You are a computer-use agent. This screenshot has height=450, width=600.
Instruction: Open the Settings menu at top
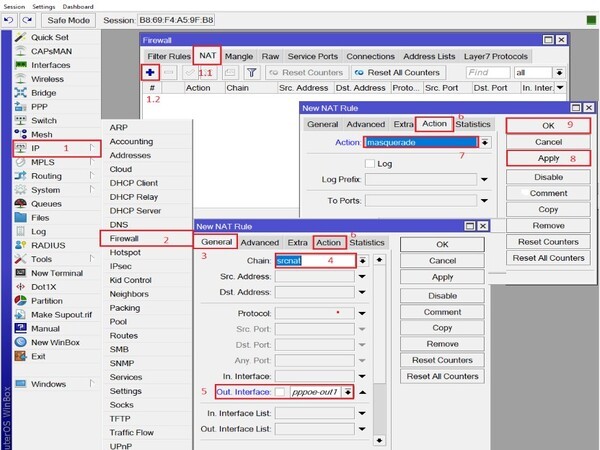click(x=43, y=7)
